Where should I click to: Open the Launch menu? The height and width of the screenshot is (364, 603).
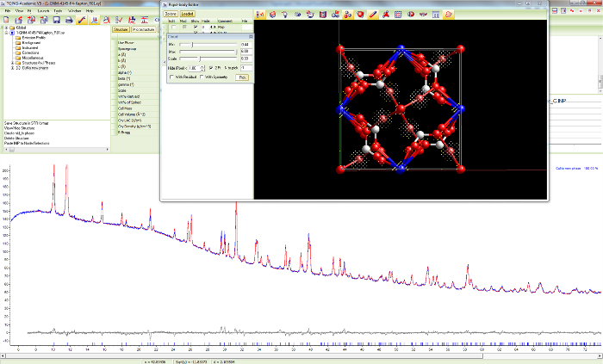tap(43, 10)
